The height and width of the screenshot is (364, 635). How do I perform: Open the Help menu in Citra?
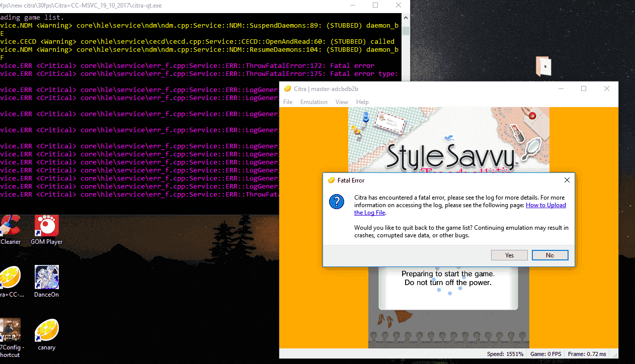pyautogui.click(x=362, y=102)
